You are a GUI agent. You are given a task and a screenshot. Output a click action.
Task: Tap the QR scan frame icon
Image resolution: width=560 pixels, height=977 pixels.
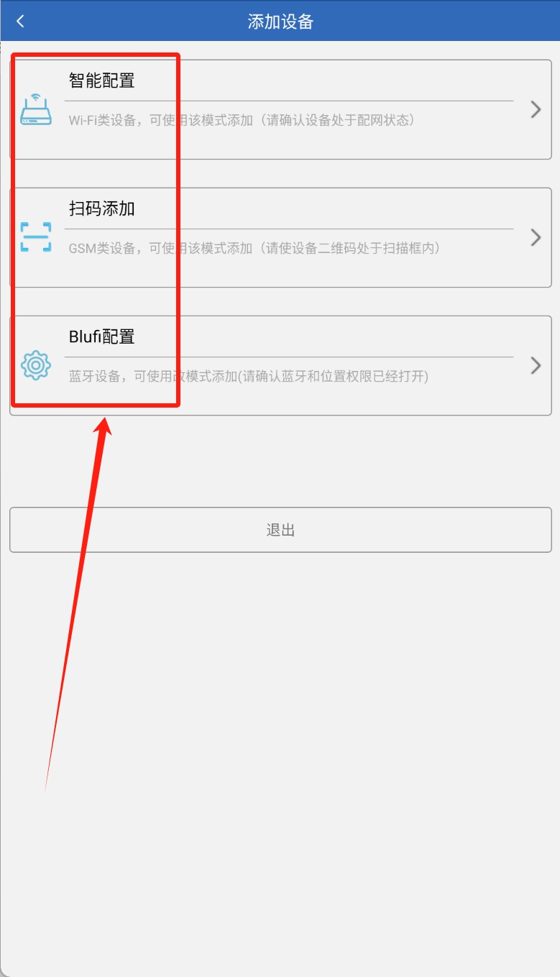coord(36,237)
